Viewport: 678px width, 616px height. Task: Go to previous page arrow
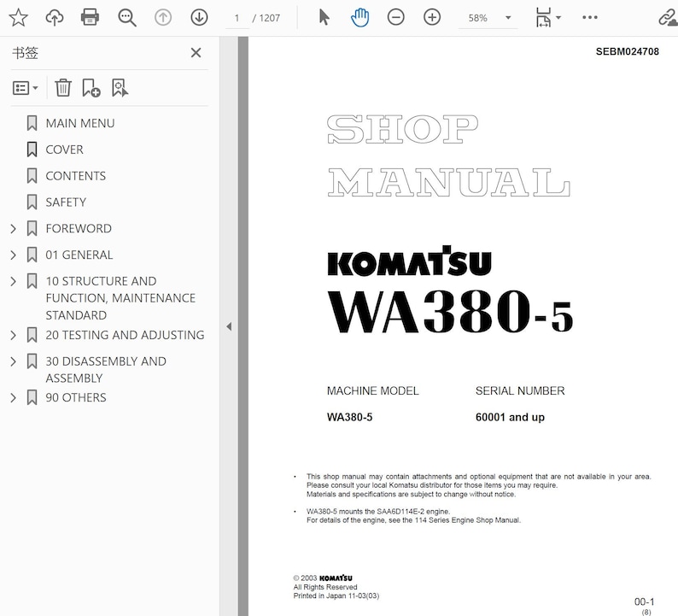pyautogui.click(x=163, y=18)
